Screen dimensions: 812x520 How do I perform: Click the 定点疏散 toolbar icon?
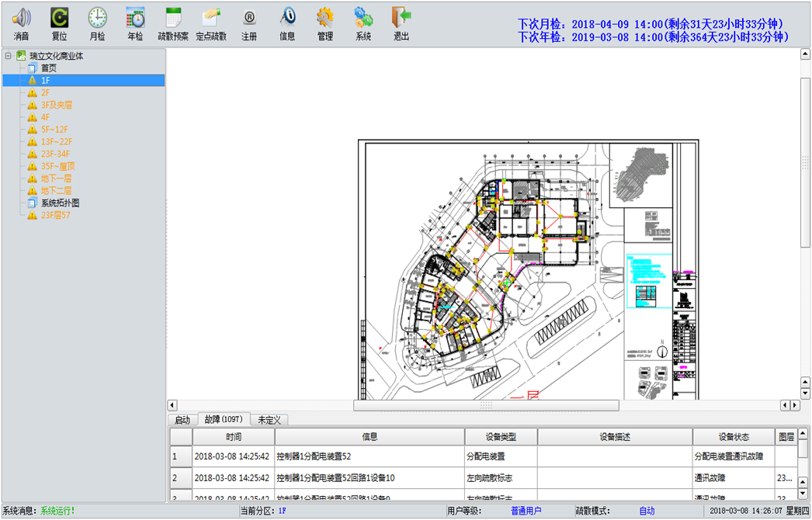tap(211, 18)
